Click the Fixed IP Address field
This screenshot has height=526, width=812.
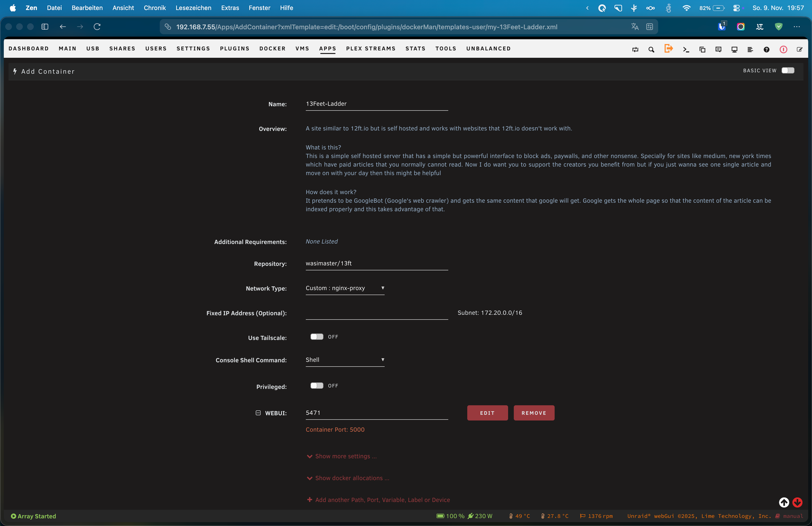pyautogui.click(x=376, y=313)
